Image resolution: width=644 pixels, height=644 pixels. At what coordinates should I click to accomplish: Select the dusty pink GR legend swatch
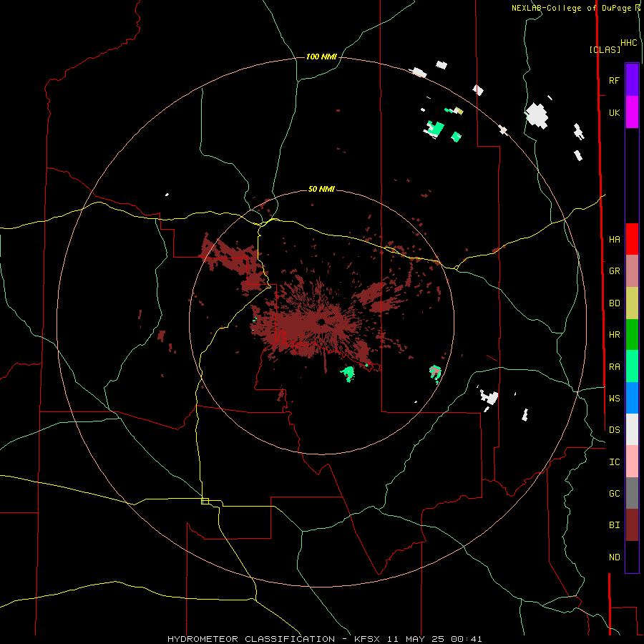[632, 270]
